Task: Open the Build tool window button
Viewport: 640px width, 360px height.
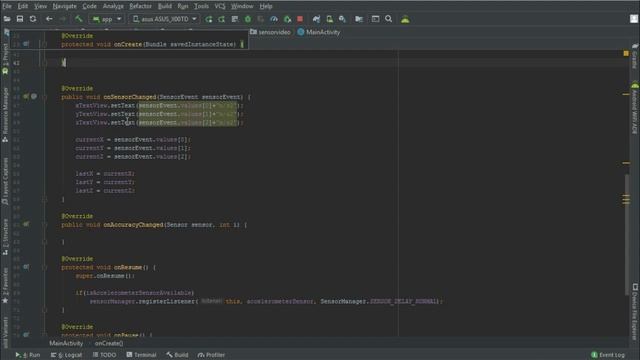Action: tap(178, 355)
